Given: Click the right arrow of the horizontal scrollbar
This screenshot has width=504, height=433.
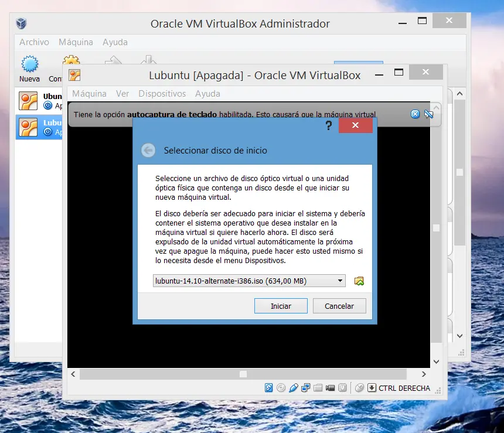Looking at the screenshot, I should 424,374.
